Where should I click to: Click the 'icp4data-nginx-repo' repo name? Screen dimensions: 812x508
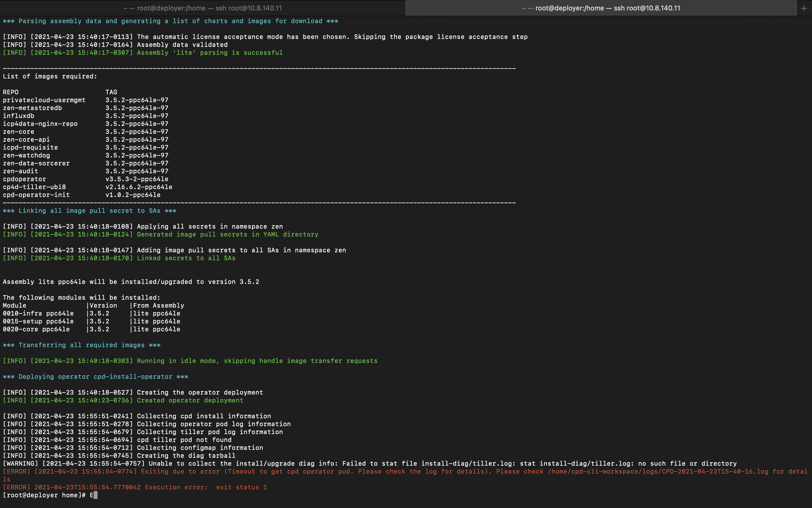(40, 124)
